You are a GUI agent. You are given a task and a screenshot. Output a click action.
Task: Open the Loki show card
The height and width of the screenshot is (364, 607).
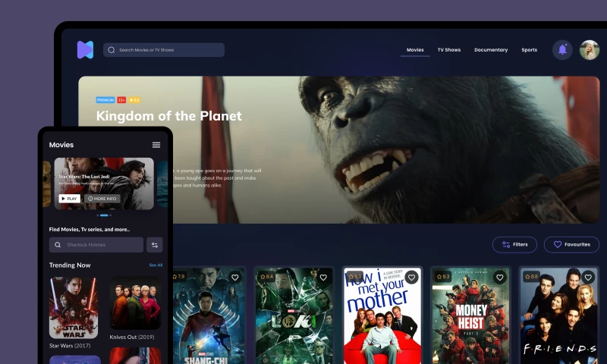click(x=294, y=315)
